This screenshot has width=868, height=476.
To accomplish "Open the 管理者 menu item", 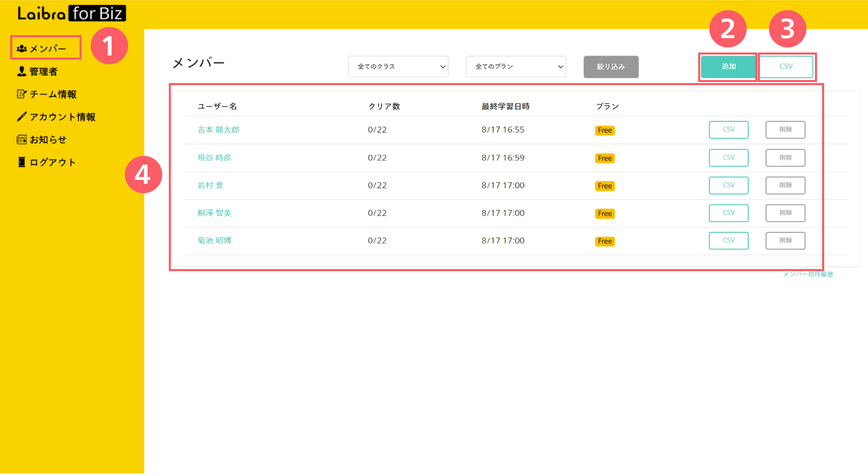I will (43, 72).
